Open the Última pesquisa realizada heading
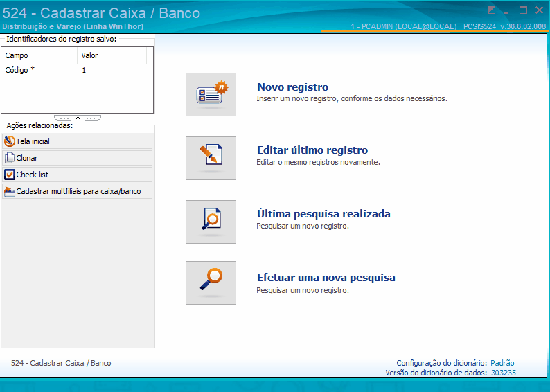This screenshot has height=392, width=550. 323,214
